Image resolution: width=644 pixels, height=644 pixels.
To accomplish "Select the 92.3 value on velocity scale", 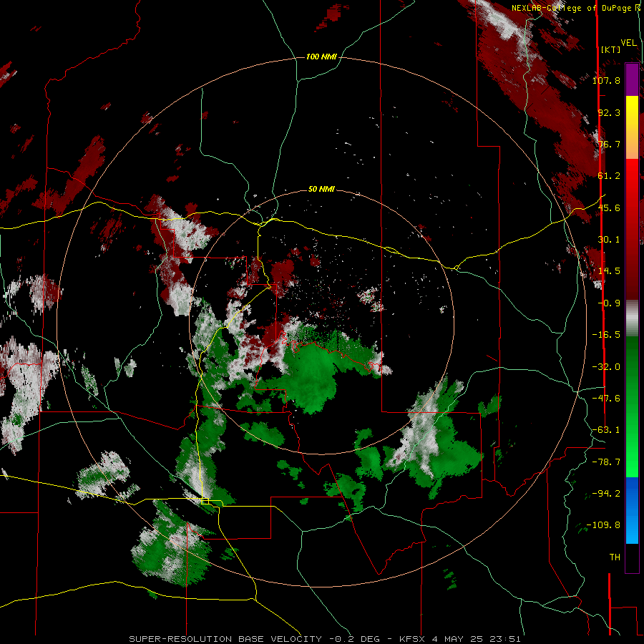I will pos(609,112).
